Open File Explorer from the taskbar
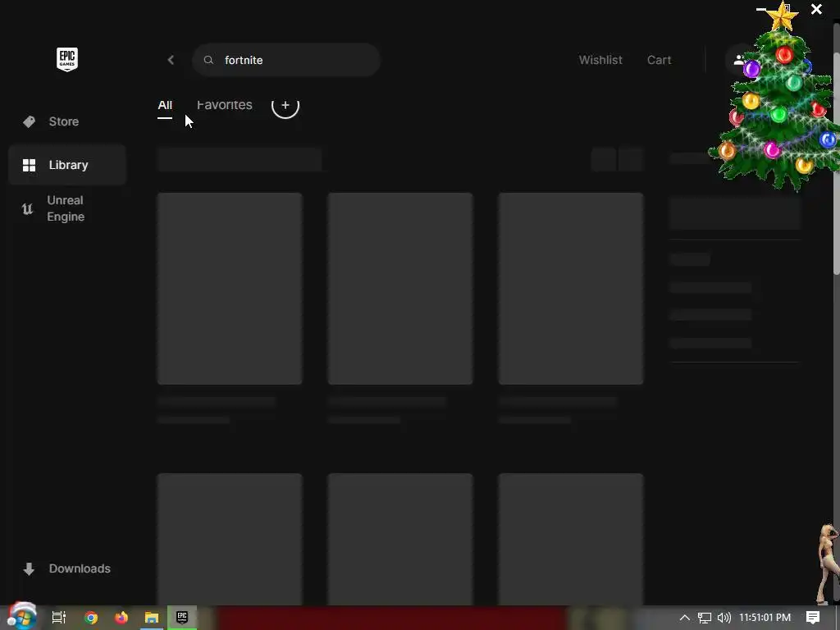This screenshot has height=630, width=840. coord(152,618)
